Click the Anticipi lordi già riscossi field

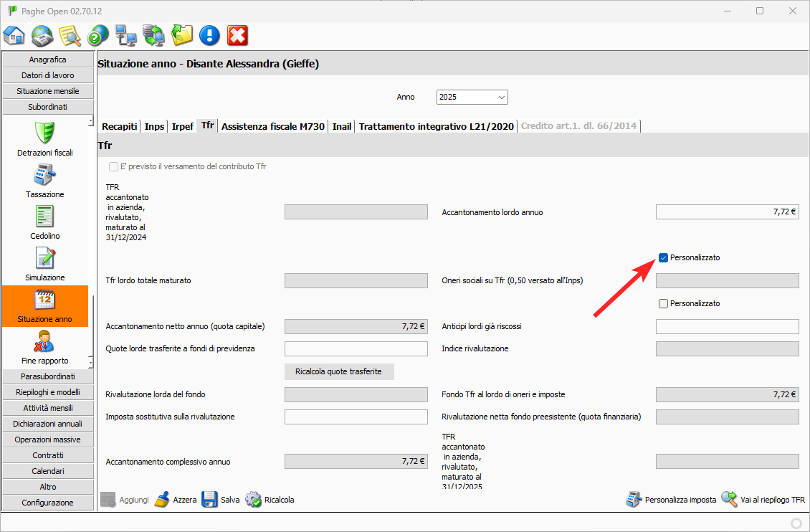(727, 327)
